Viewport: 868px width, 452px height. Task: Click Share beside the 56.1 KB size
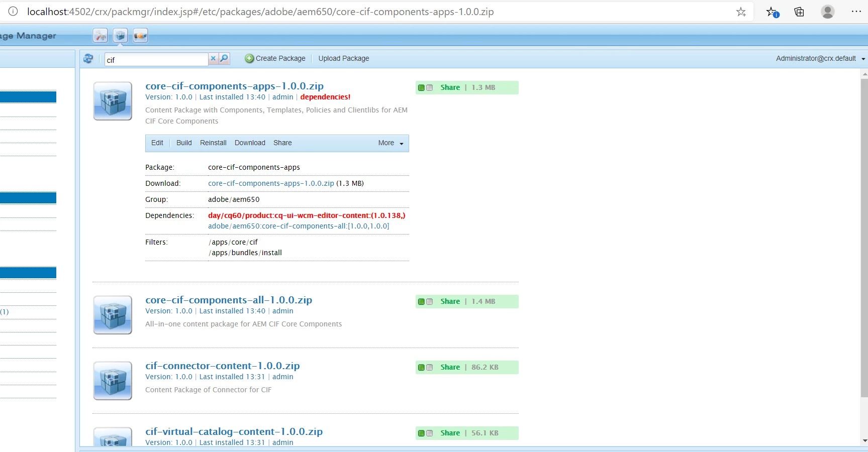[450, 433]
